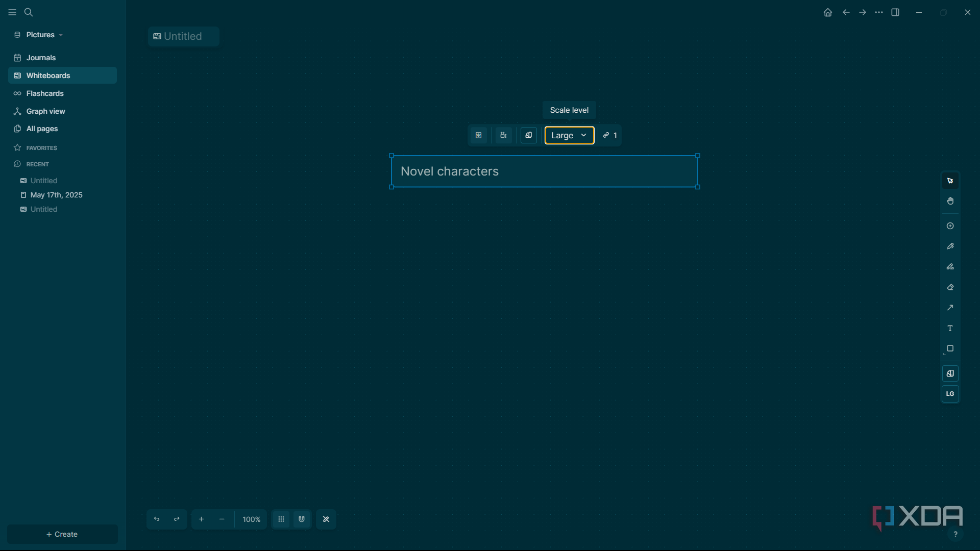Open the references link count
980x551 pixels.
click(x=610, y=135)
